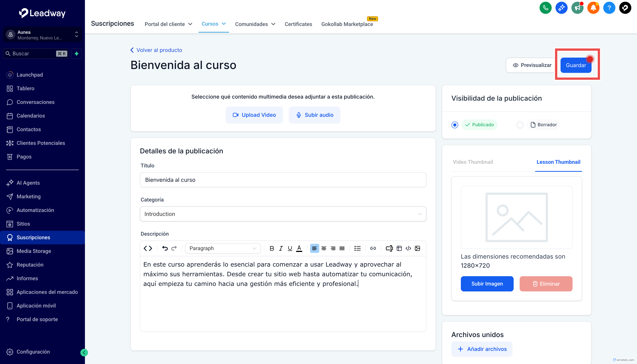This screenshot has width=637, height=364.
Task: Click the undo arrow in editor
Action: click(x=165, y=248)
